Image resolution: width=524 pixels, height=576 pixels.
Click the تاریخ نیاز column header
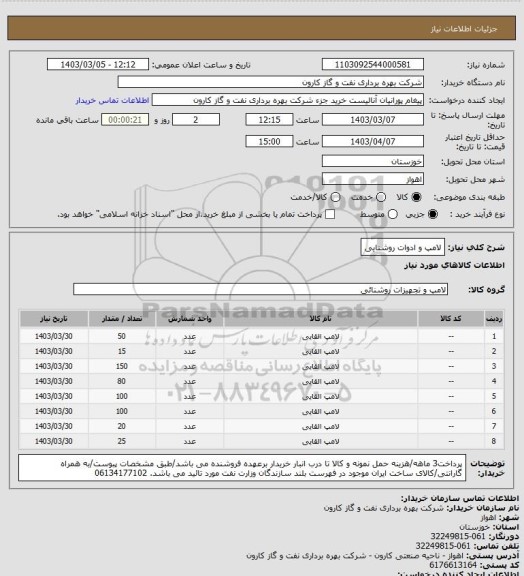pos(54,319)
